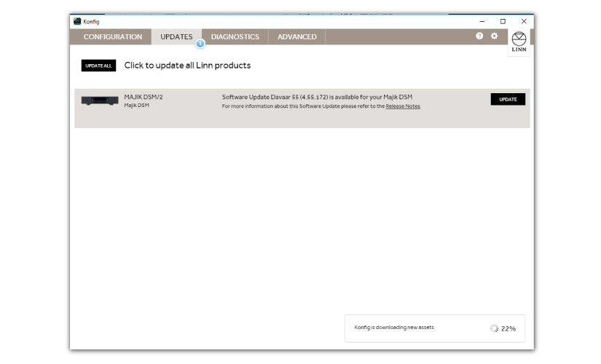Click the blue updates notification badge

tap(200, 43)
